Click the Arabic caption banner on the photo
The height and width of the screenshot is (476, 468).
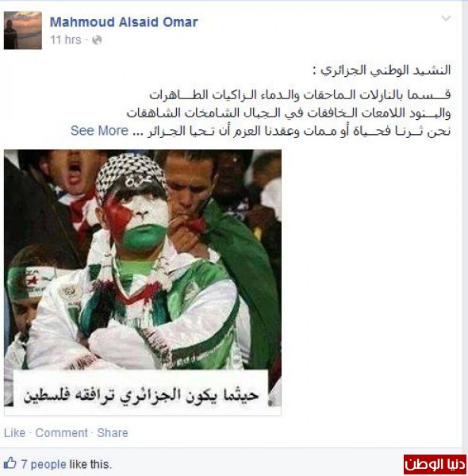click(x=141, y=394)
